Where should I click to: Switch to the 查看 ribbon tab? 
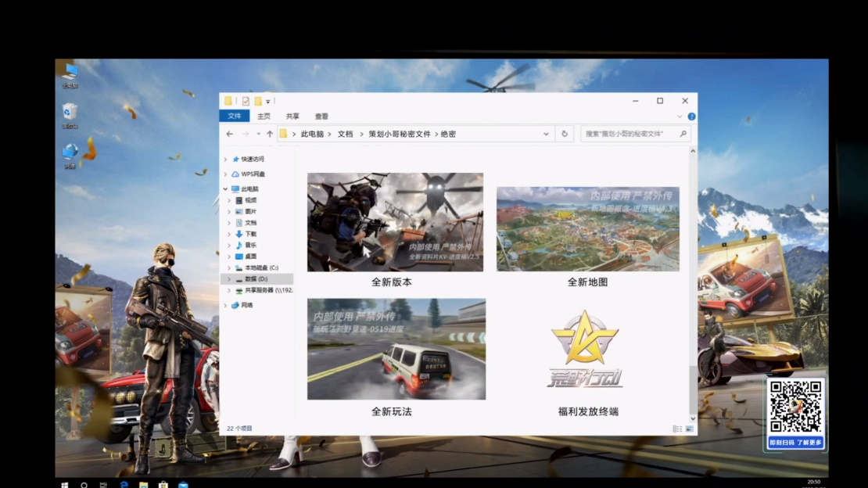point(321,116)
